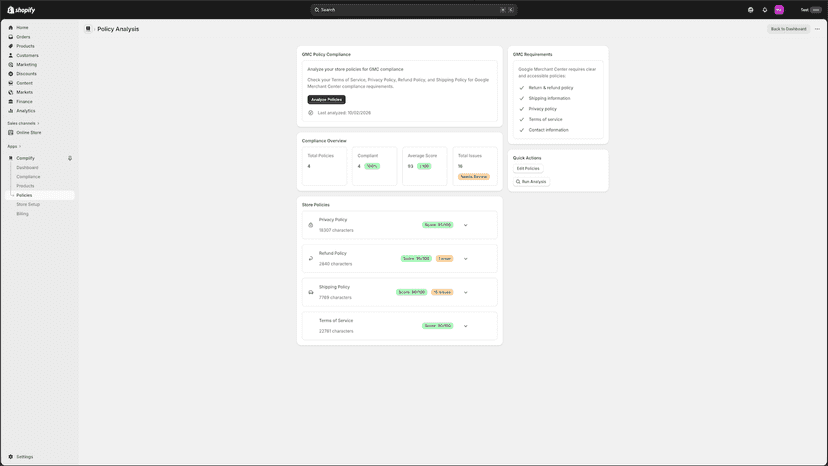Screen dimensions: 828x466
Task: Click the clock icon next to Last analyzed
Action: pyautogui.click(x=310, y=113)
